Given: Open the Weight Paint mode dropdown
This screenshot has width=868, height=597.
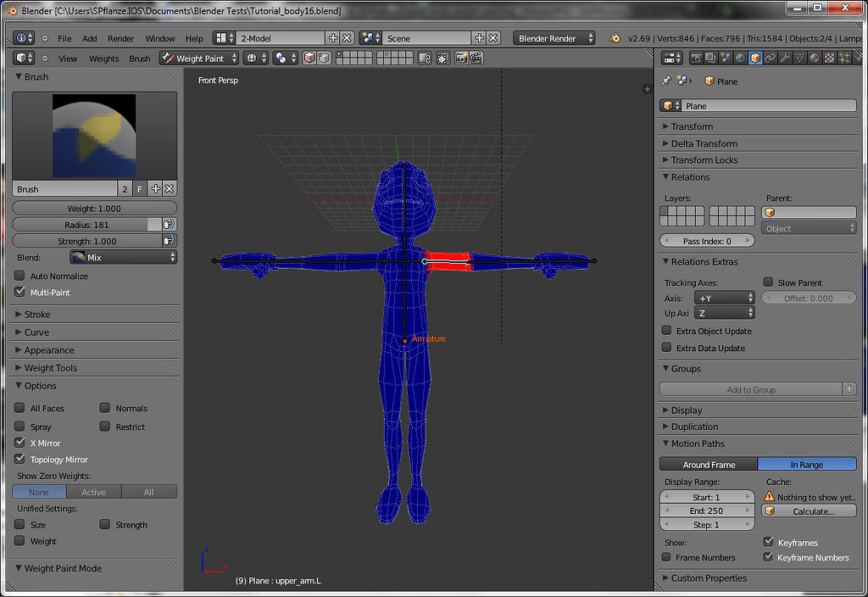Looking at the screenshot, I should pyautogui.click(x=199, y=59).
